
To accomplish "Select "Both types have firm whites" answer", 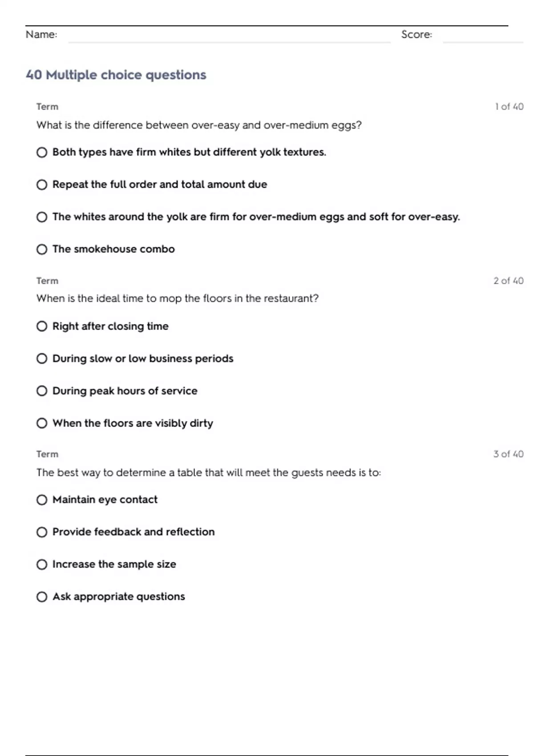I will click(x=42, y=153).
